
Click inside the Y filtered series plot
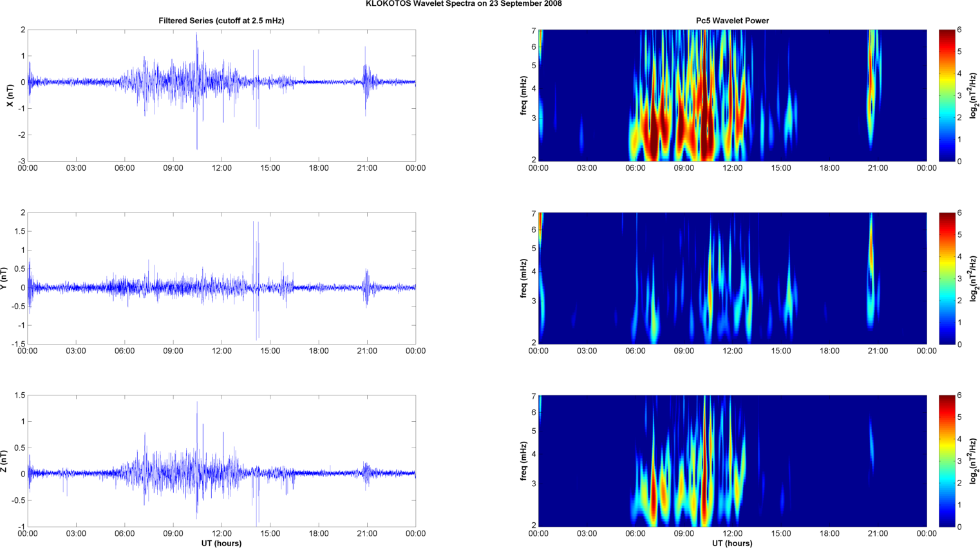coord(221,278)
